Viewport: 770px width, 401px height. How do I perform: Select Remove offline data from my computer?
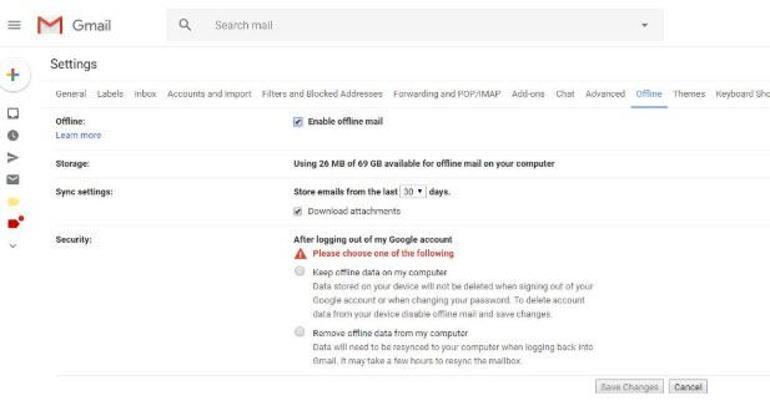[299, 332]
